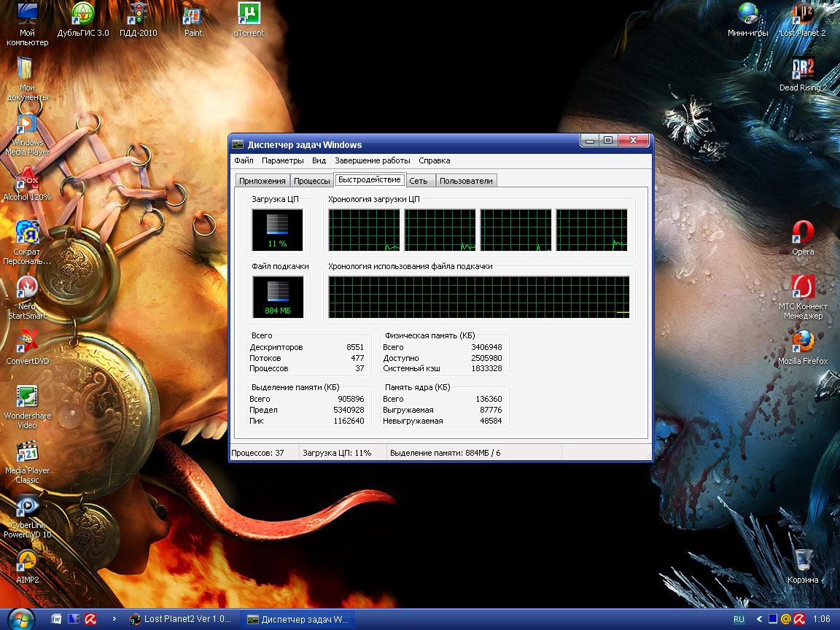Click physical memory Всего value 3406948

tap(486, 347)
